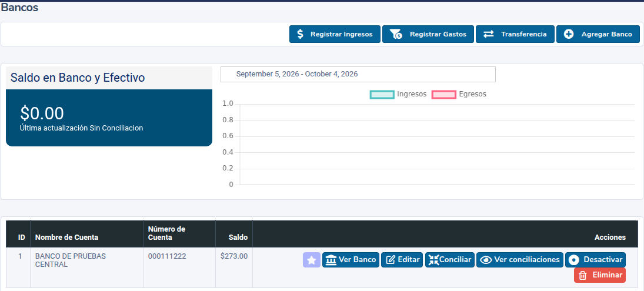Sort by Número de Cuenta column header
This screenshot has height=291, width=644.
pyautogui.click(x=179, y=234)
